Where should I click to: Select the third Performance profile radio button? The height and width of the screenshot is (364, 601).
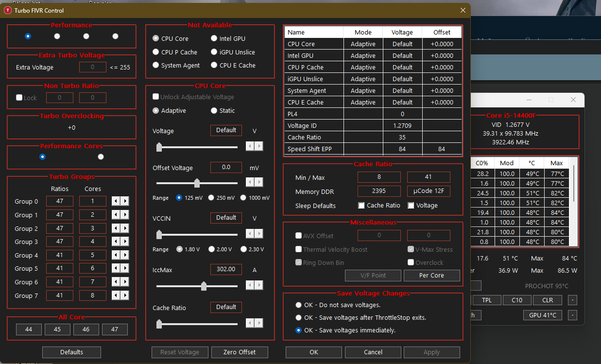86,36
